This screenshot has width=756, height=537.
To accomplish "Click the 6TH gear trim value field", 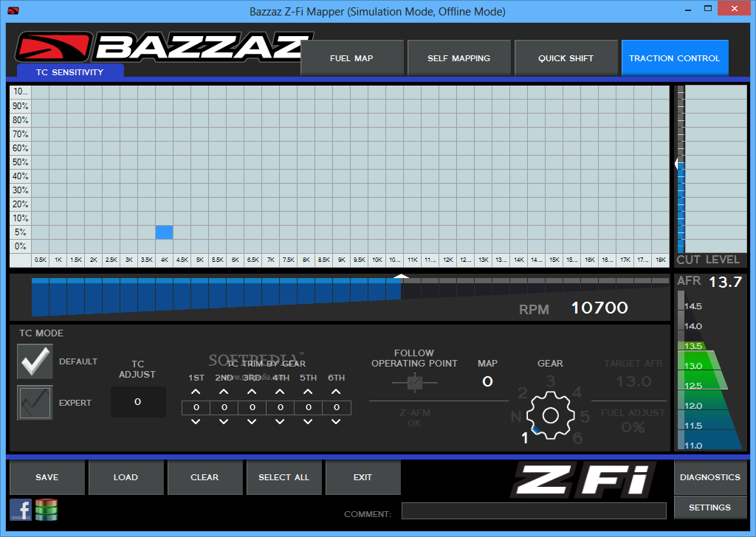I will [337, 407].
